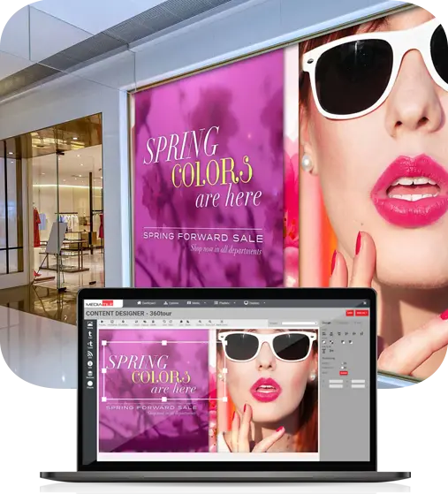
Task: Click the narrower red button beside the designer title
Action: [350, 313]
